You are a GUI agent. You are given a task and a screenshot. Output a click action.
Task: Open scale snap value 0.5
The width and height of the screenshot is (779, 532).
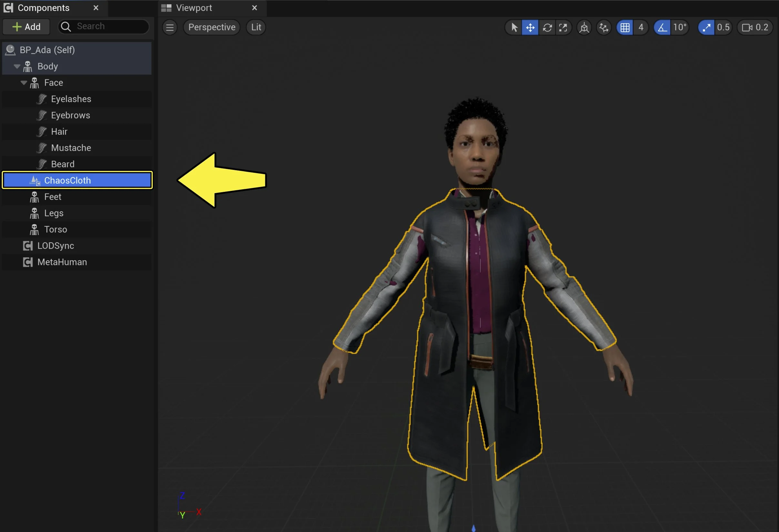pos(723,27)
